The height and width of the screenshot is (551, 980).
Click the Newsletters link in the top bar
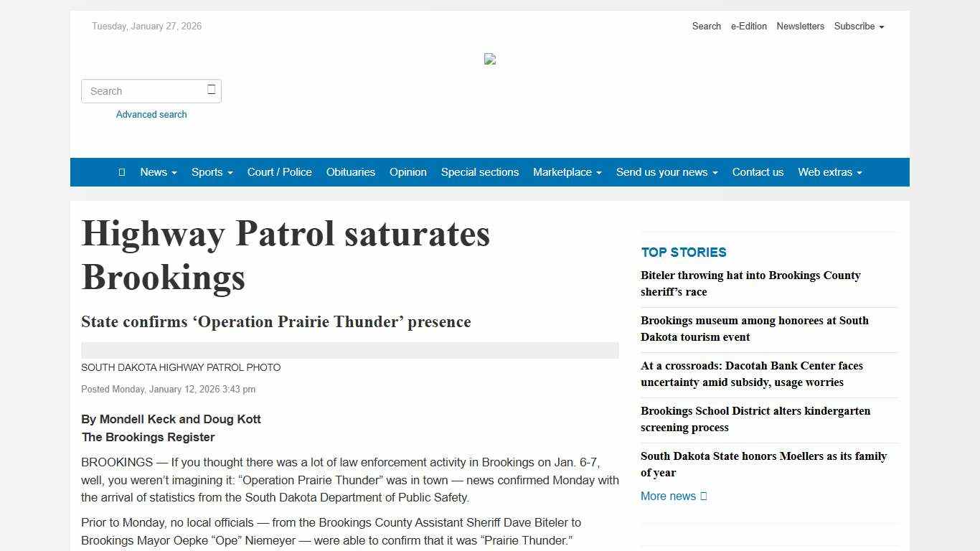tap(800, 27)
